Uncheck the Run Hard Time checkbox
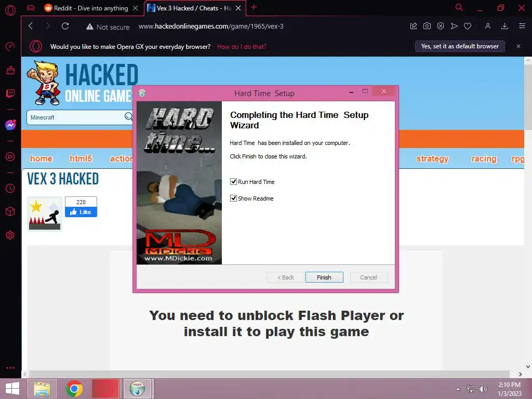The height and width of the screenshot is (399, 532). click(233, 181)
